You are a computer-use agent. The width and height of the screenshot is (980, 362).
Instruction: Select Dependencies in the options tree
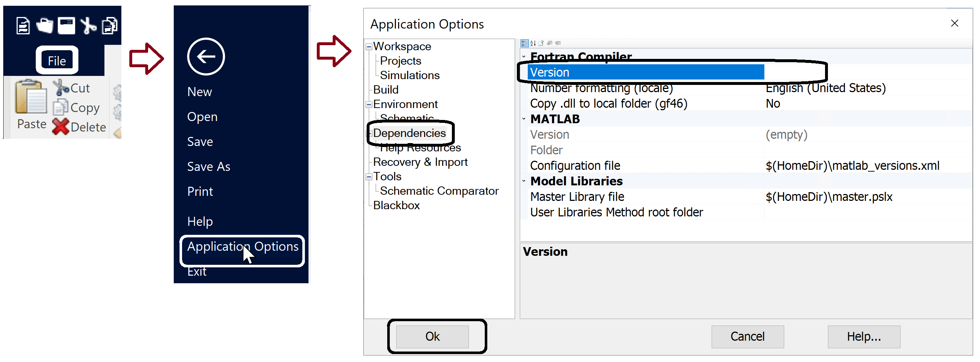[409, 133]
